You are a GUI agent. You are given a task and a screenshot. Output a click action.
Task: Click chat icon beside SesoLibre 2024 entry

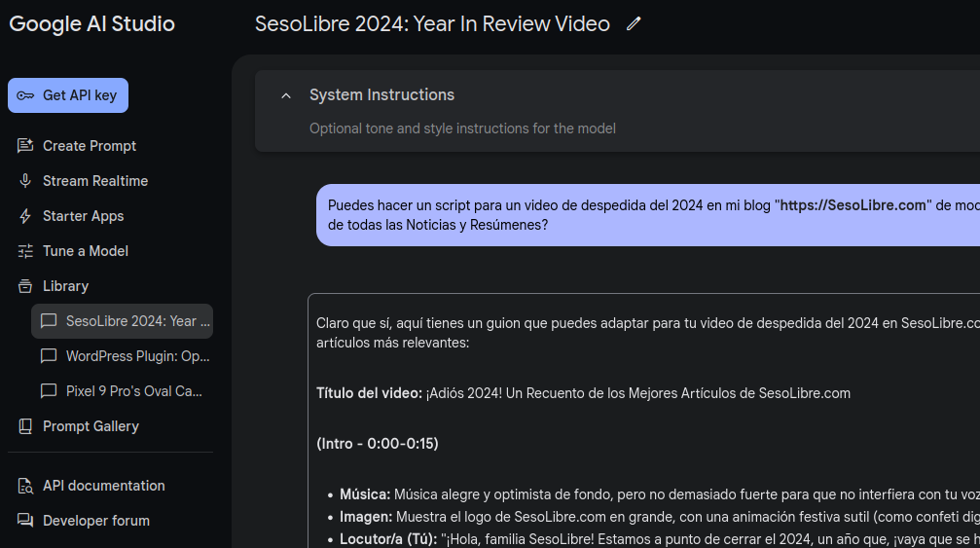pyautogui.click(x=48, y=321)
